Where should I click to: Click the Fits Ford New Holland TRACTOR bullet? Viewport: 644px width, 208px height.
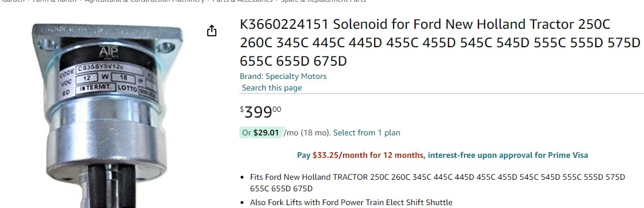[437, 183]
